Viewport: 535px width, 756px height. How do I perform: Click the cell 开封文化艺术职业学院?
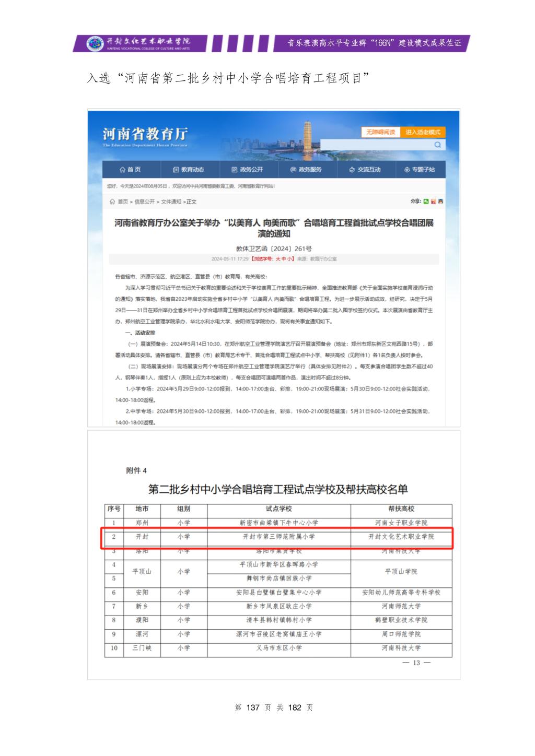point(401,536)
